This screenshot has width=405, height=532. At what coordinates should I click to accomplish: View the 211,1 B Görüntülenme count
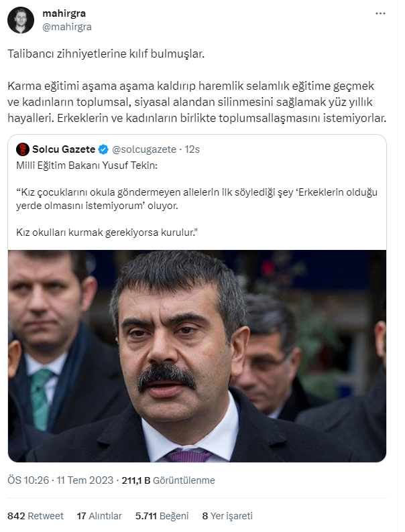(168, 480)
